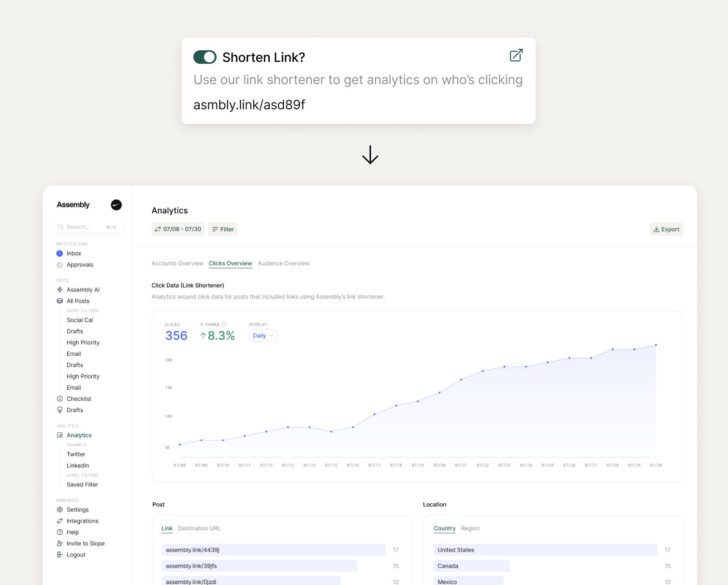Screen dimensions: 728x585
Task: Switch to the Audience Overview tab
Action: click(283, 263)
